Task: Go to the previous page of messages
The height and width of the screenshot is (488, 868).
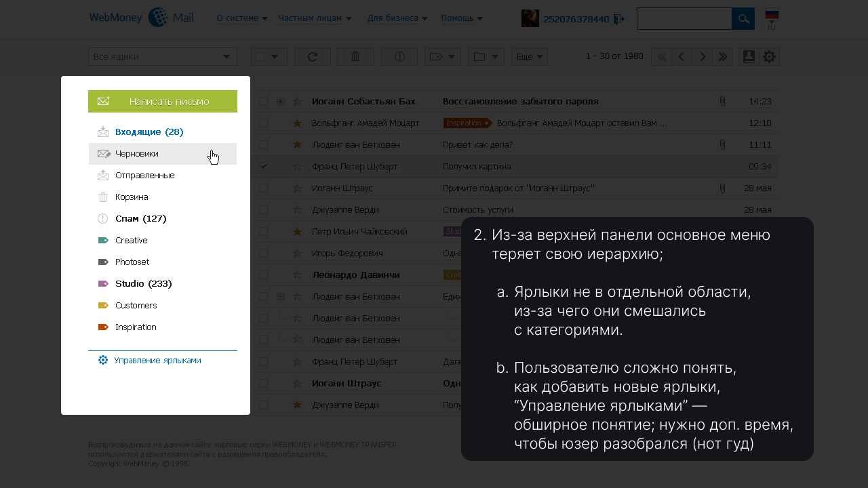Action: tap(682, 57)
